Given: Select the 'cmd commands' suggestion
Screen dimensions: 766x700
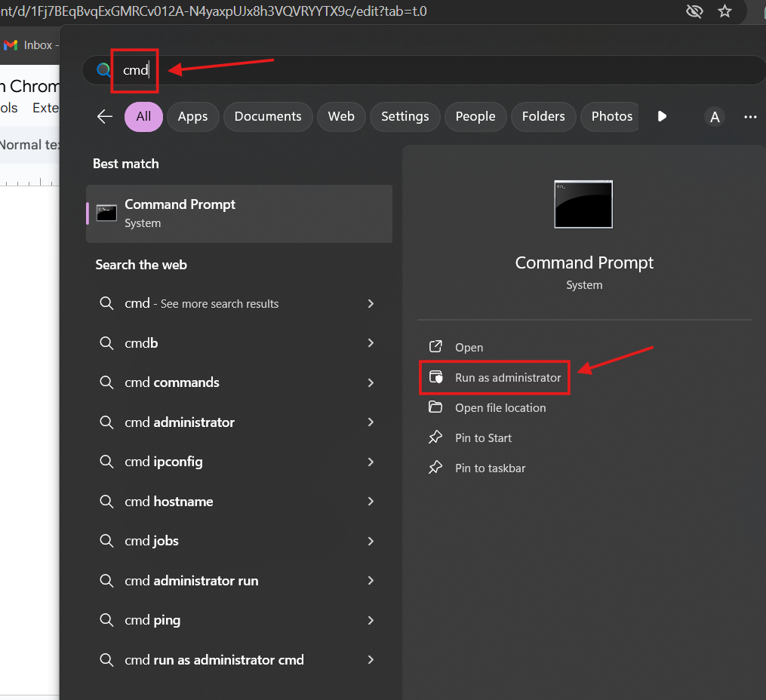Looking at the screenshot, I should [239, 382].
